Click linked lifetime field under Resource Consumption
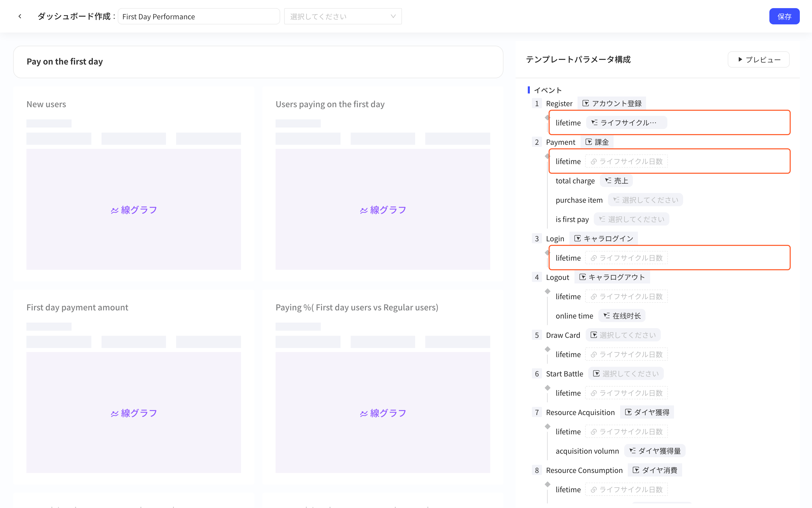 coord(626,489)
